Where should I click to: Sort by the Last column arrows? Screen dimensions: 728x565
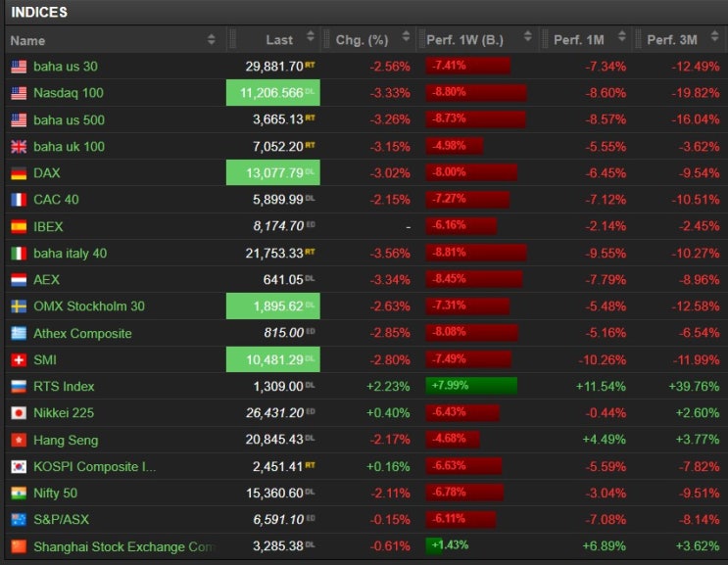coord(311,36)
